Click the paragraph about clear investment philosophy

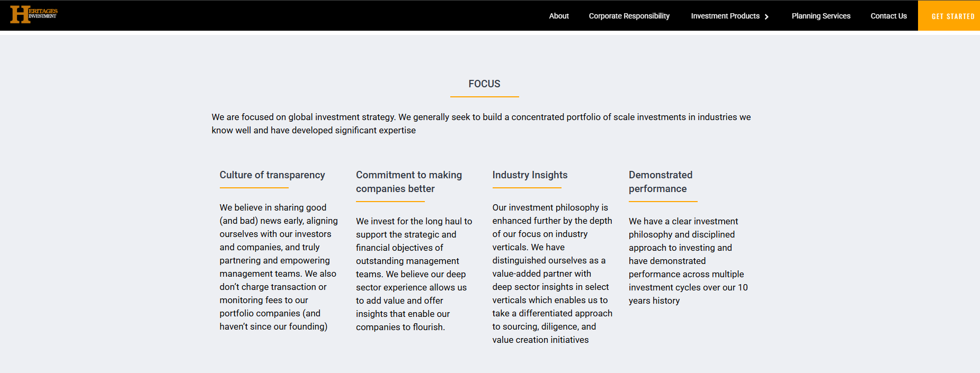click(688, 261)
